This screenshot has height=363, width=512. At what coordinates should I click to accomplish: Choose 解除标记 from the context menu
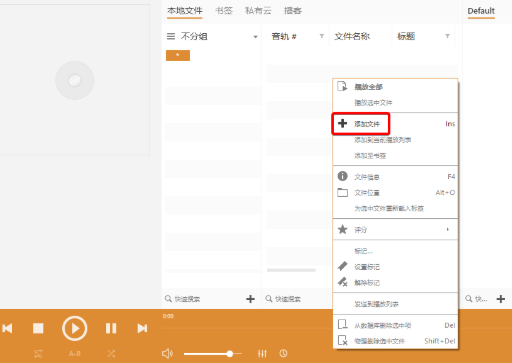[367, 283]
